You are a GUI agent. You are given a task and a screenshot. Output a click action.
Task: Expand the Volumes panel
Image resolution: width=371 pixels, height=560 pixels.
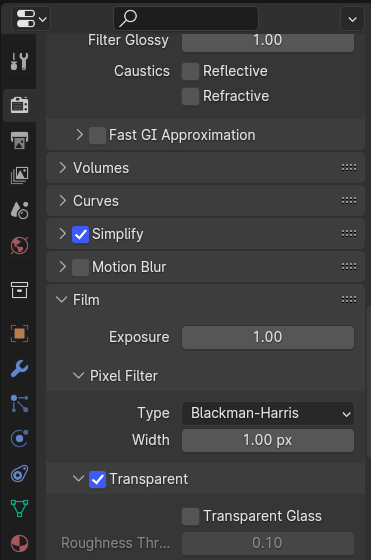[x=205, y=168]
